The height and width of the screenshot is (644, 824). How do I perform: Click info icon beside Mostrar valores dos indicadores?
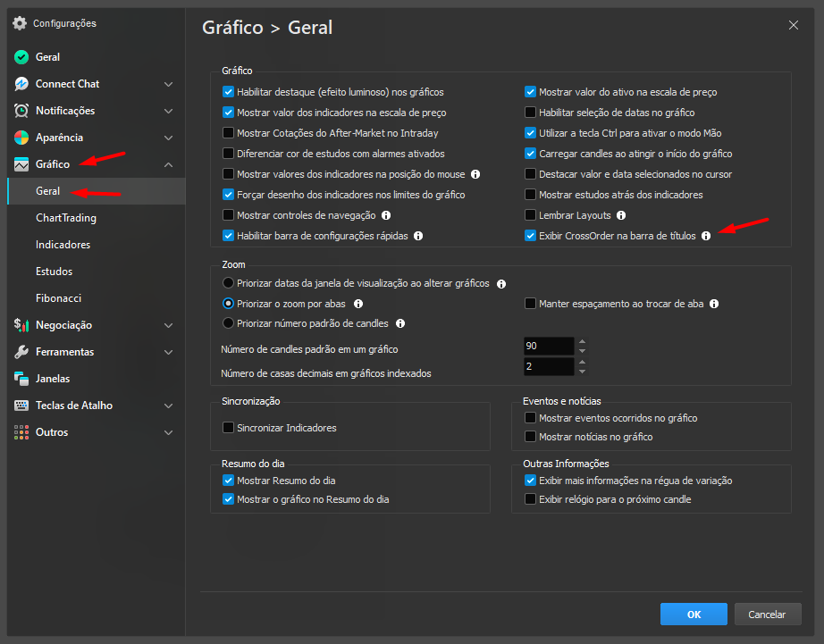(475, 174)
